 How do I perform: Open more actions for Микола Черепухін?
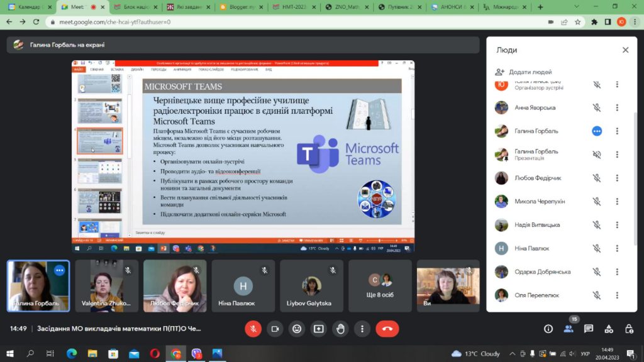coord(617,202)
